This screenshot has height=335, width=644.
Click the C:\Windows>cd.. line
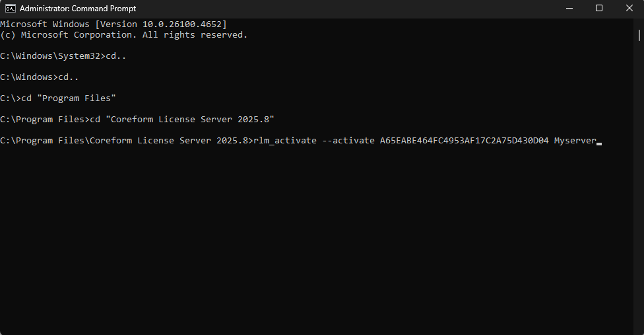[40, 77]
